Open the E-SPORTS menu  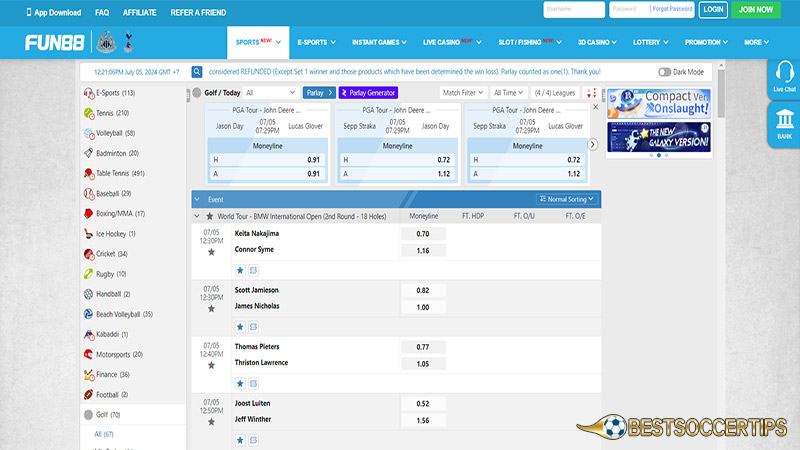pyautogui.click(x=316, y=42)
